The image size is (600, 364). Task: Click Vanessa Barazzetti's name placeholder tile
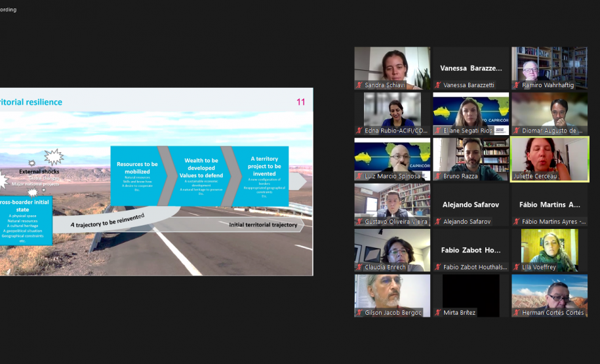(471, 68)
